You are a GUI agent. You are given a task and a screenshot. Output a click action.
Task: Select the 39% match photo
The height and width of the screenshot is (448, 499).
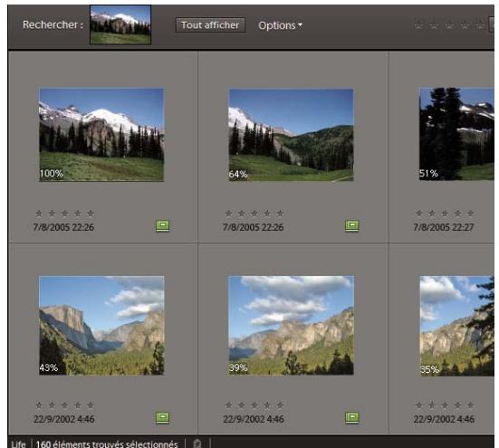[x=291, y=325]
